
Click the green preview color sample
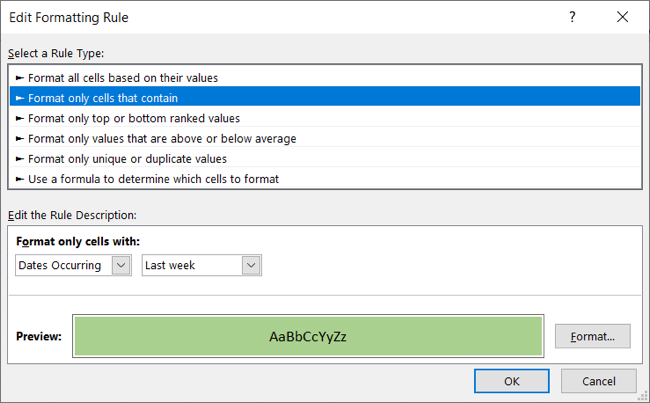[x=308, y=336]
